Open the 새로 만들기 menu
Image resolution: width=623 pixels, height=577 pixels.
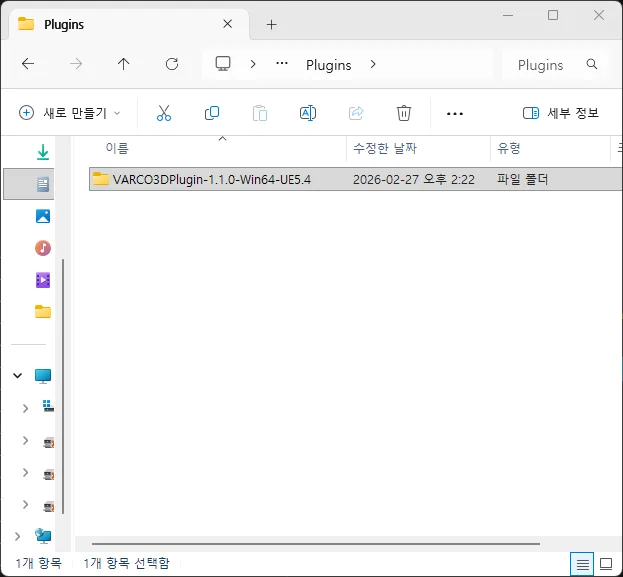(x=70, y=113)
